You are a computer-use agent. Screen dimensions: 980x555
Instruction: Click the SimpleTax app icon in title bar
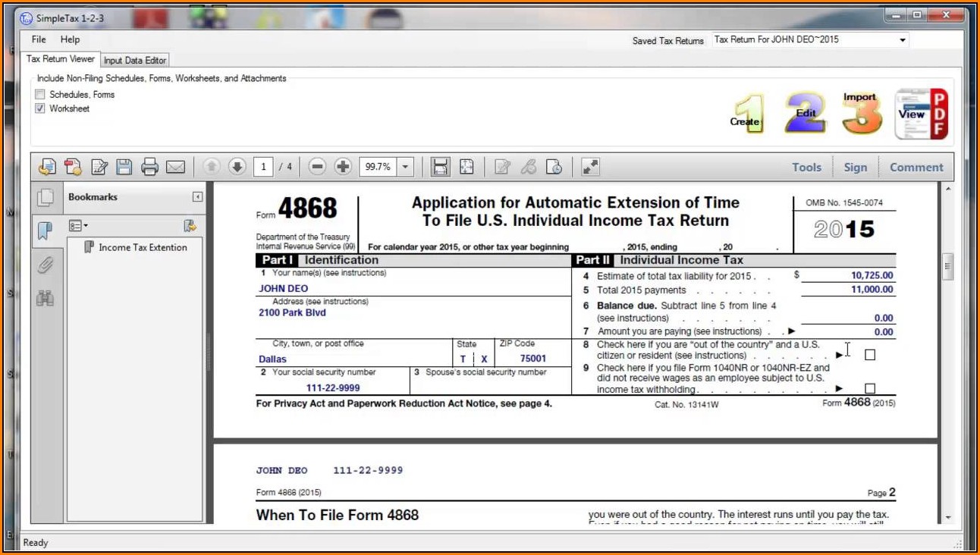click(27, 17)
